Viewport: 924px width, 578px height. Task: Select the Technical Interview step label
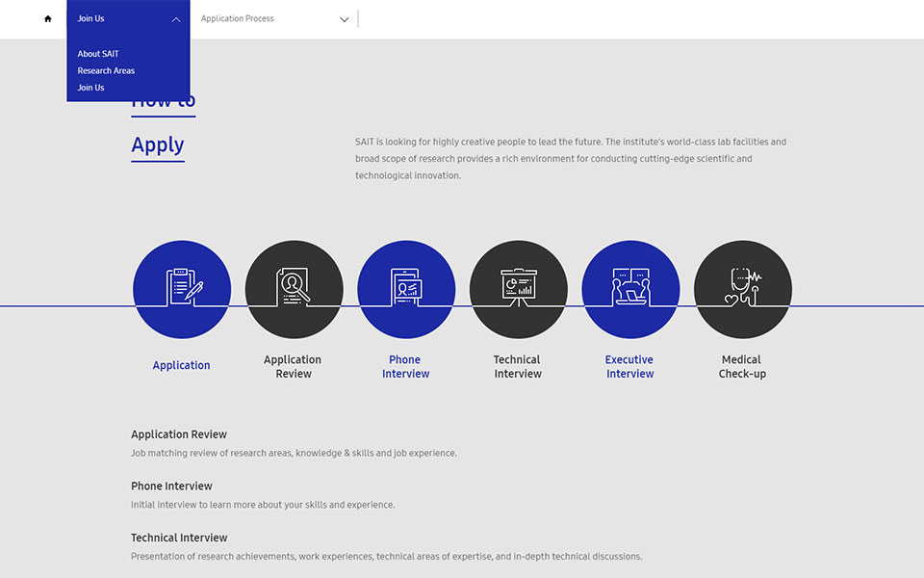pos(518,367)
